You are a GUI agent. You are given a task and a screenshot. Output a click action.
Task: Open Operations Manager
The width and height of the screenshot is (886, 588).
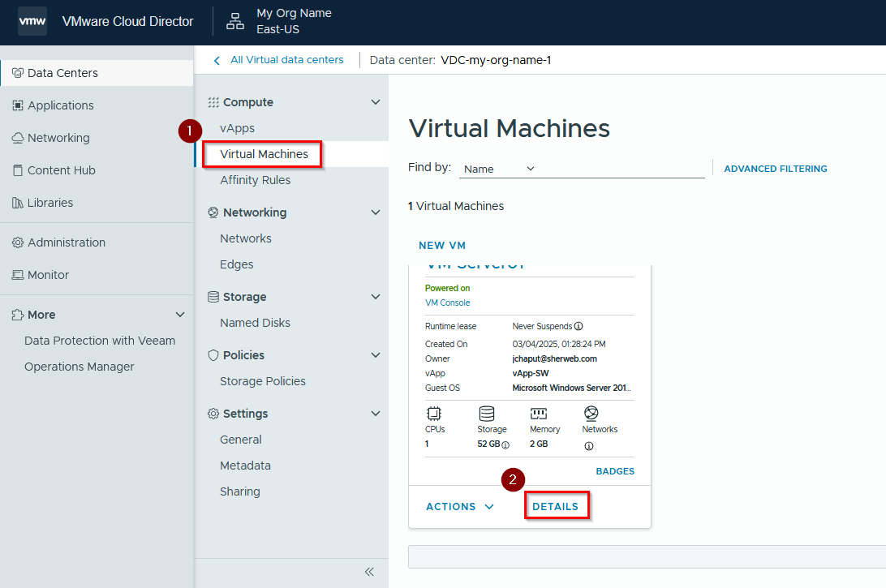tap(80, 367)
